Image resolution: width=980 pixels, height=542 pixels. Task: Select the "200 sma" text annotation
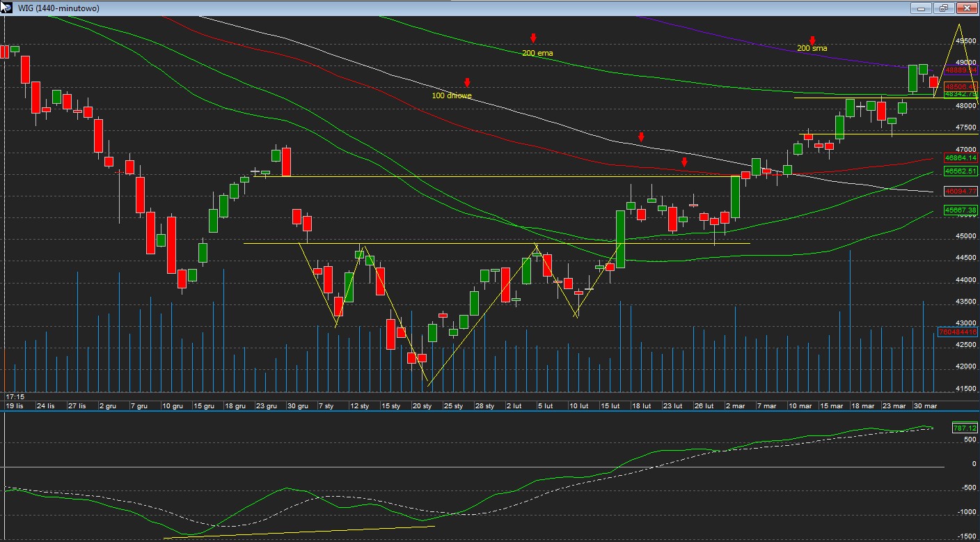(812, 48)
